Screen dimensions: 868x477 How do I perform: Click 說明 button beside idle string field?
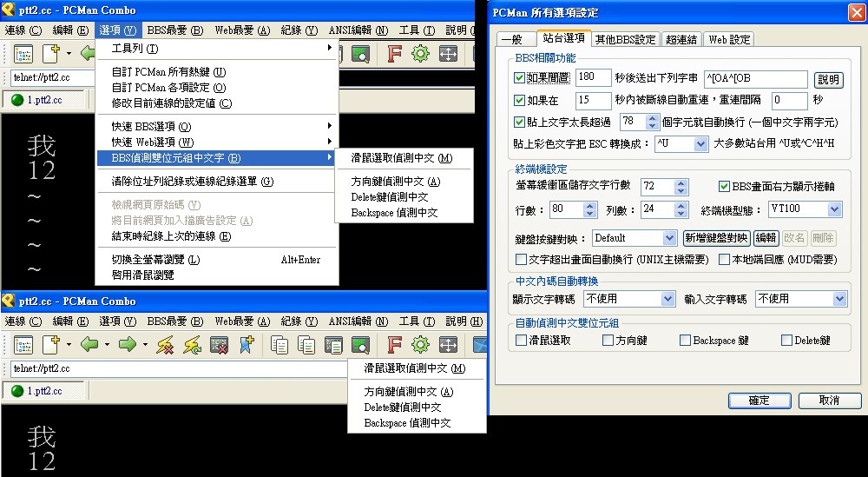(x=828, y=79)
